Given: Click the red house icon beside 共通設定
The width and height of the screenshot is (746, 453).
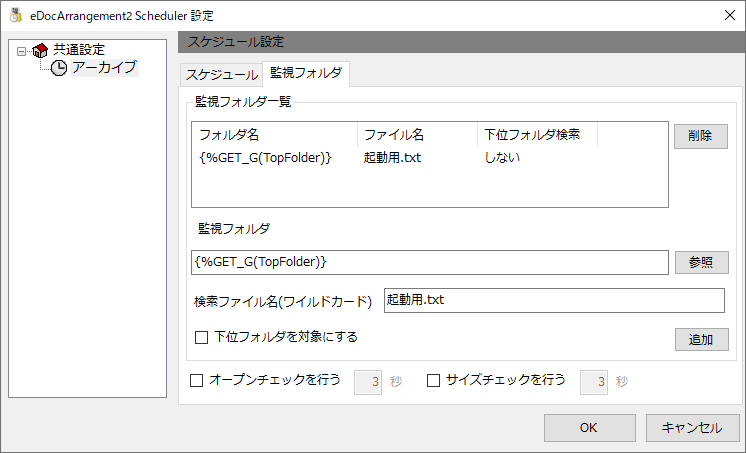Looking at the screenshot, I should (x=40, y=50).
